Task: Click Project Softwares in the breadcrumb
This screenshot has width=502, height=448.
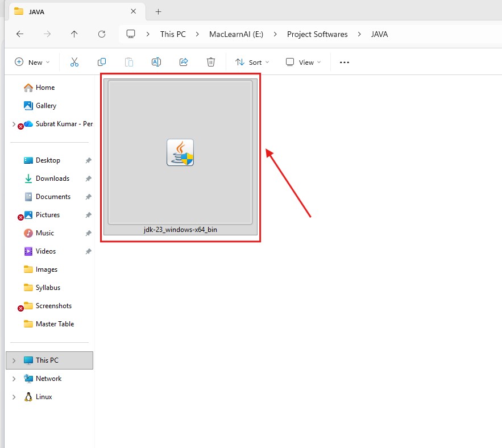Action: (x=317, y=34)
